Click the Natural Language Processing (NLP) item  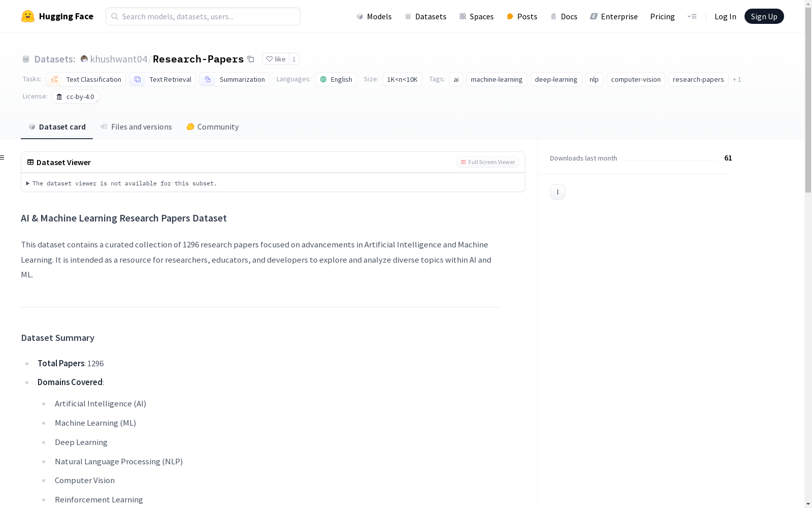[x=119, y=461]
